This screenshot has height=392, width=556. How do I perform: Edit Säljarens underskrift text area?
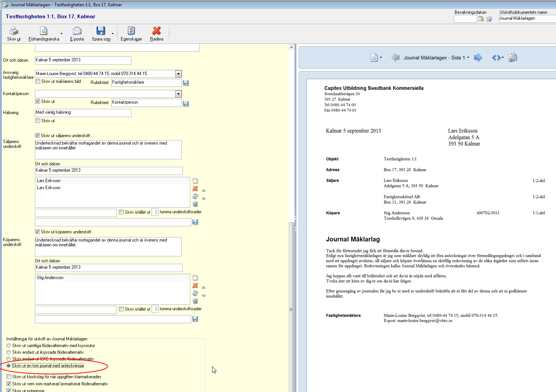pyautogui.click(x=108, y=150)
